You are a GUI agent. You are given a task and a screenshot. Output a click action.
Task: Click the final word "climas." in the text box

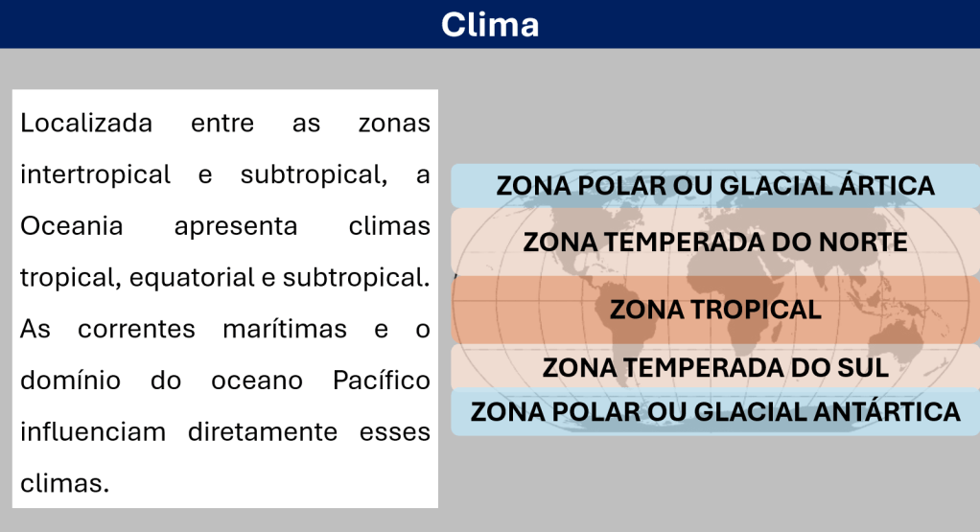pos(64,484)
